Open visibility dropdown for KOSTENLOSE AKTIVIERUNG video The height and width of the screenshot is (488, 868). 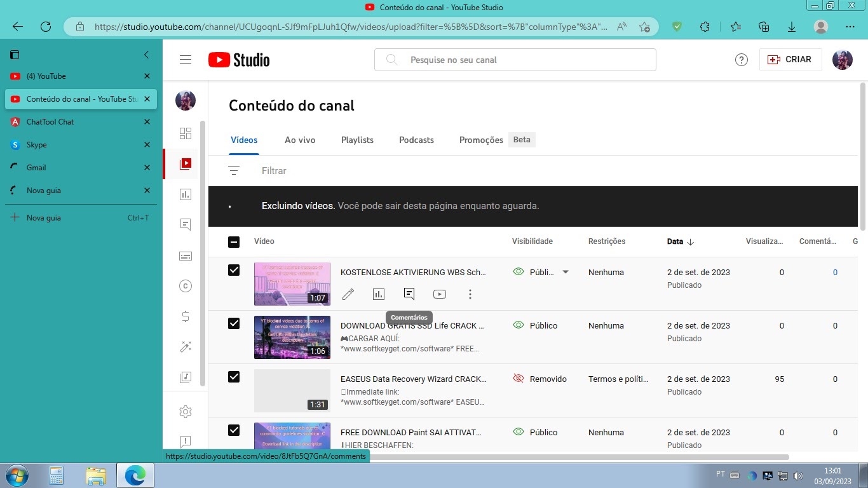566,272
